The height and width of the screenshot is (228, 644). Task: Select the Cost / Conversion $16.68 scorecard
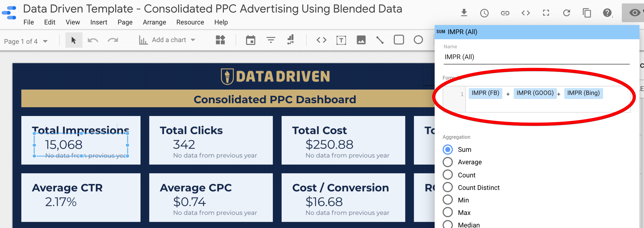tap(343, 198)
